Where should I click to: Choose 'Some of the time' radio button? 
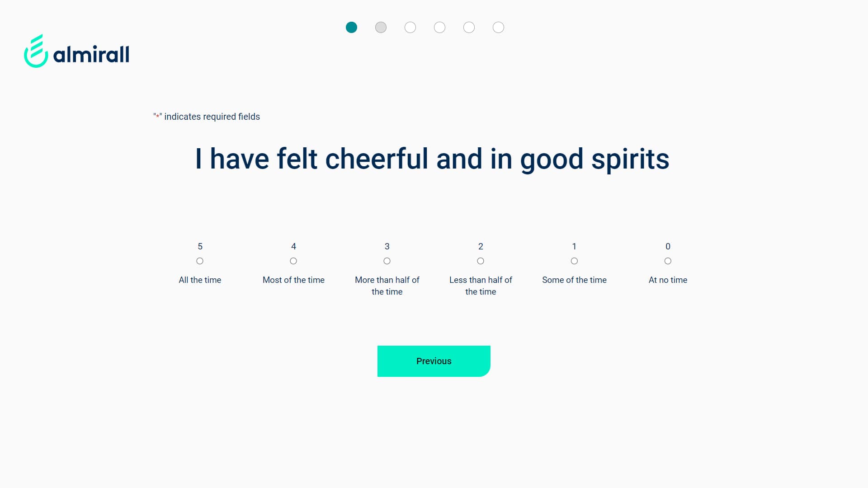coord(574,261)
